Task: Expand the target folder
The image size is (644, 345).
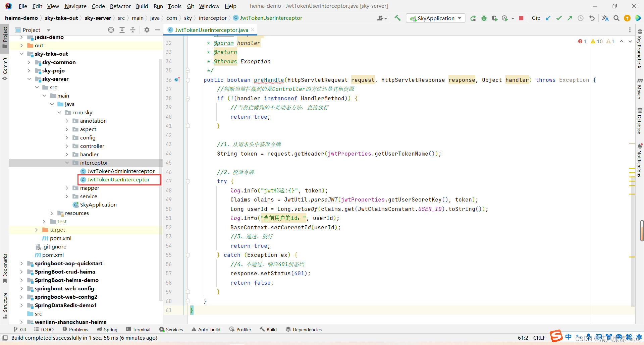Action: click(37, 230)
